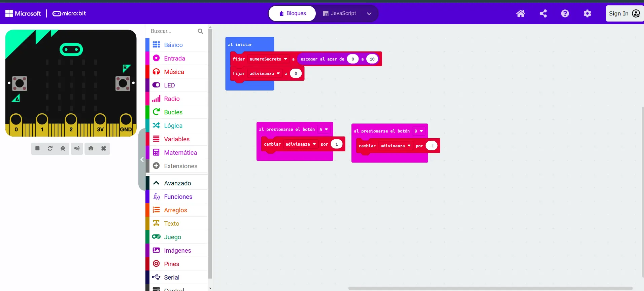Stop the micro:bit simulator
Image resolution: width=644 pixels, height=291 pixels.
[37, 148]
